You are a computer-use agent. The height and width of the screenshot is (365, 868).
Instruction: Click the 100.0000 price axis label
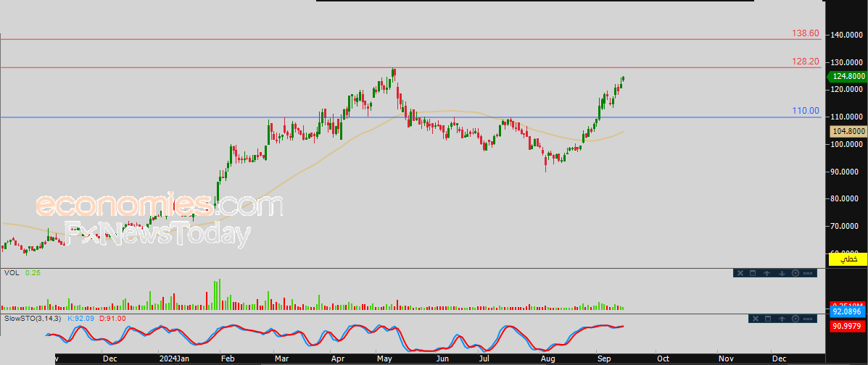(x=847, y=144)
